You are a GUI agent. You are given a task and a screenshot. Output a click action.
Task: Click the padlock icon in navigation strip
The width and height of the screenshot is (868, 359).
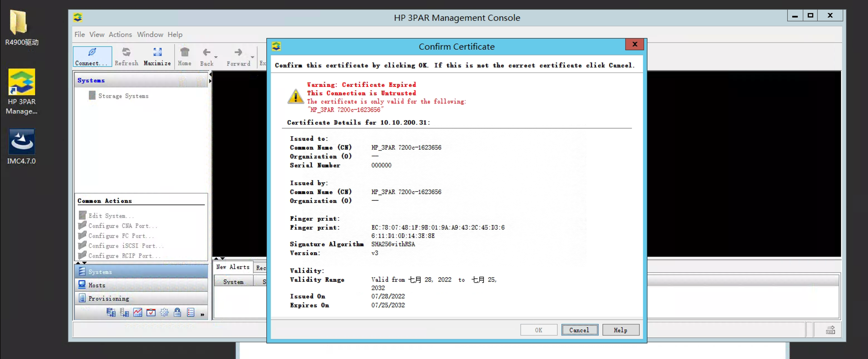pos(177,312)
